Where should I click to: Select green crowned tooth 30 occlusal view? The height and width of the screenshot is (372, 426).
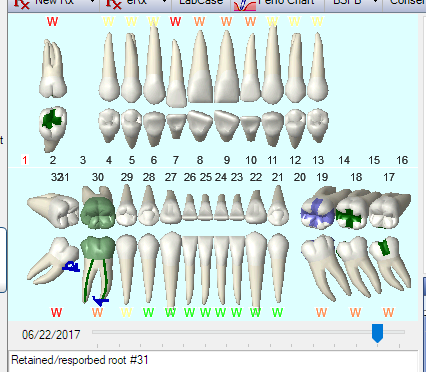tap(98, 212)
